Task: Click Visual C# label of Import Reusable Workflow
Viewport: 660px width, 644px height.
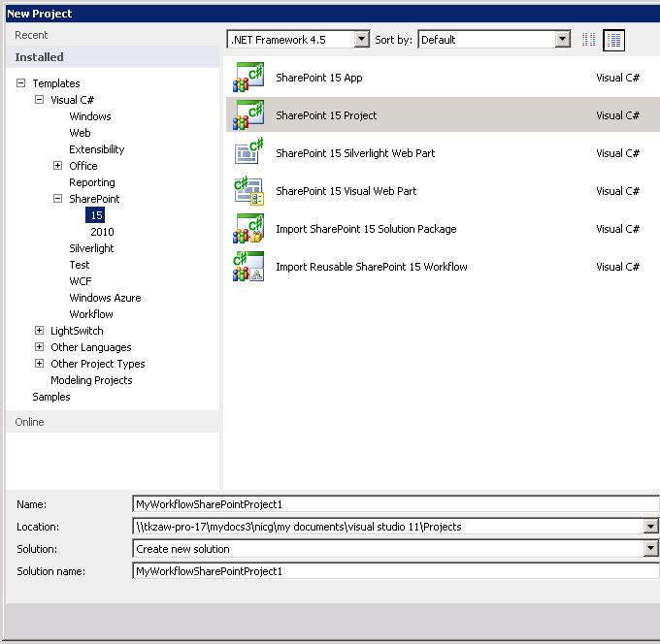Action: (617, 267)
